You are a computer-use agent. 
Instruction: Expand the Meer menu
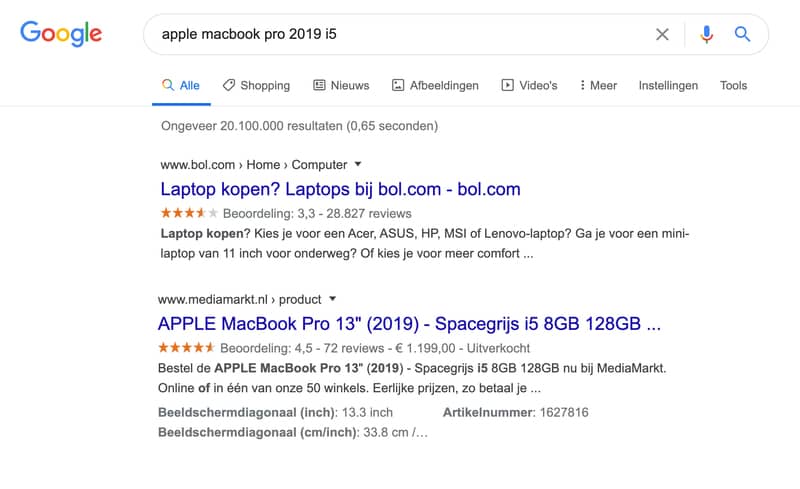tap(598, 85)
